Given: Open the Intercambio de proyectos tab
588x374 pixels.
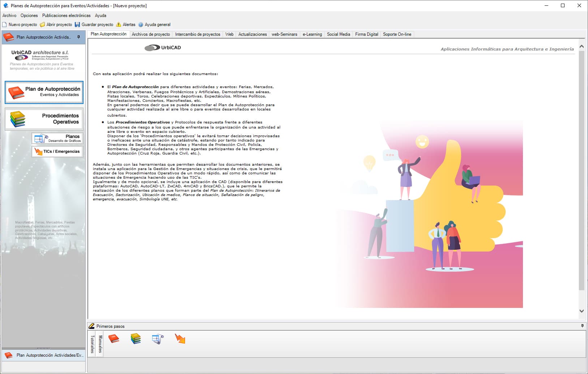Looking at the screenshot, I should (198, 34).
